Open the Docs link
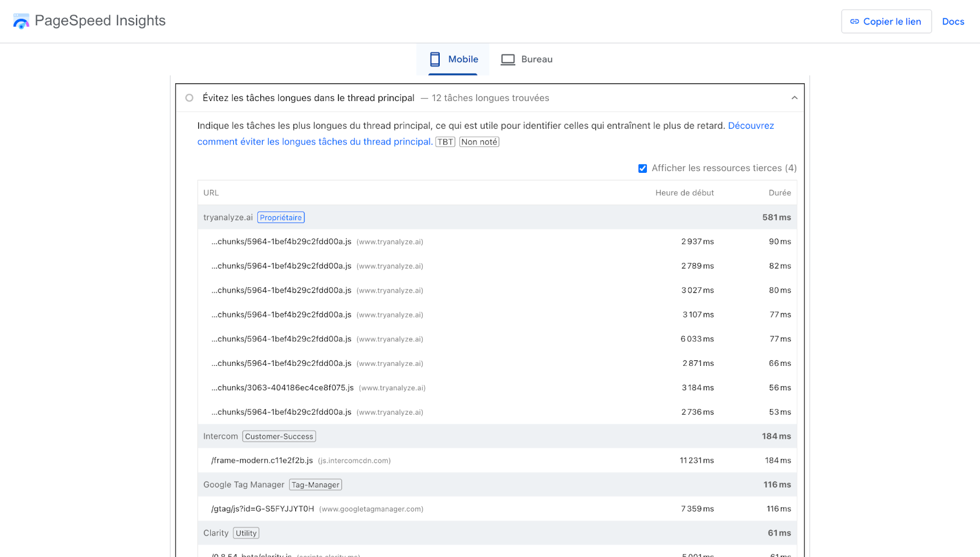This screenshot has height=557, width=980. coord(953,21)
